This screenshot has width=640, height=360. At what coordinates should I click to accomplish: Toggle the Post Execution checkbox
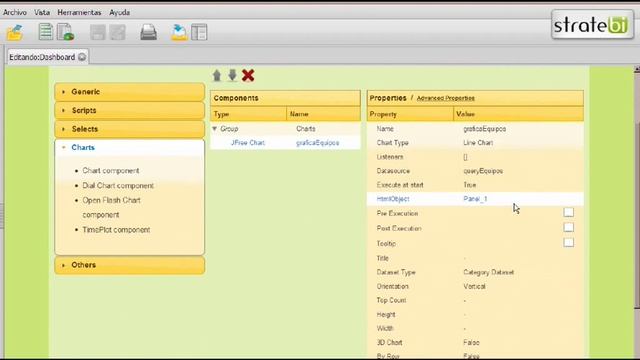568,227
